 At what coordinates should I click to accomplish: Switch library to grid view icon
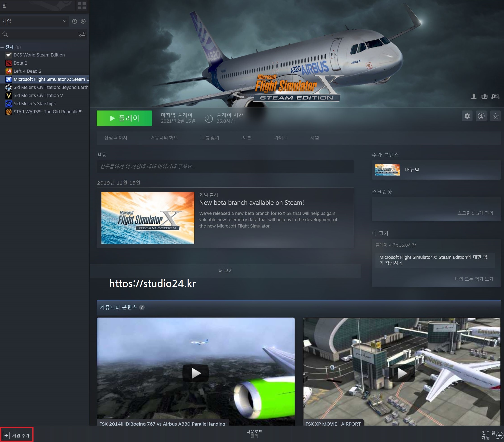tap(82, 6)
